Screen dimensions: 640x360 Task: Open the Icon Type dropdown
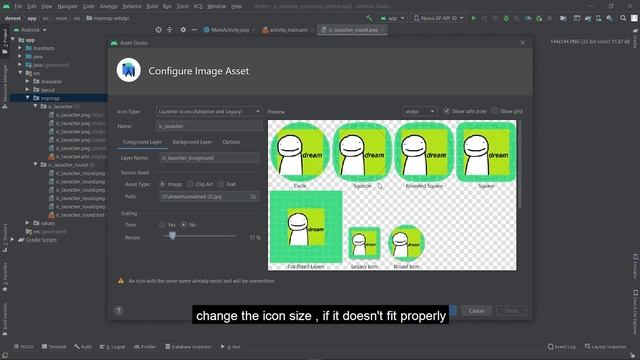tap(209, 111)
